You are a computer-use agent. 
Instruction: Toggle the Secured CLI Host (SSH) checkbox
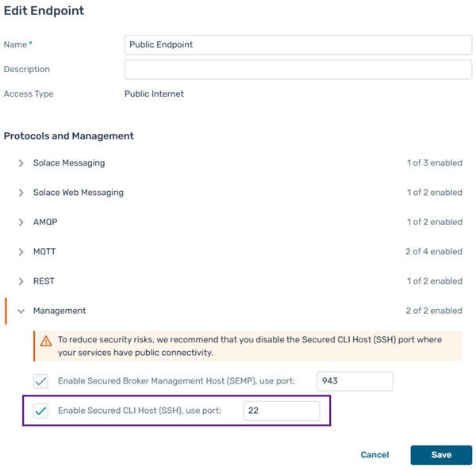coord(41,411)
